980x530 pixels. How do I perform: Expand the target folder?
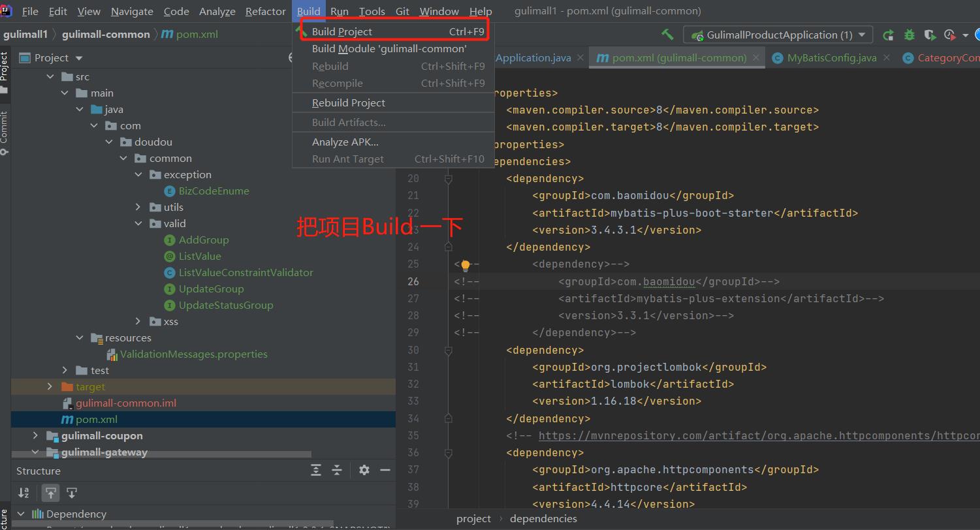coord(50,386)
